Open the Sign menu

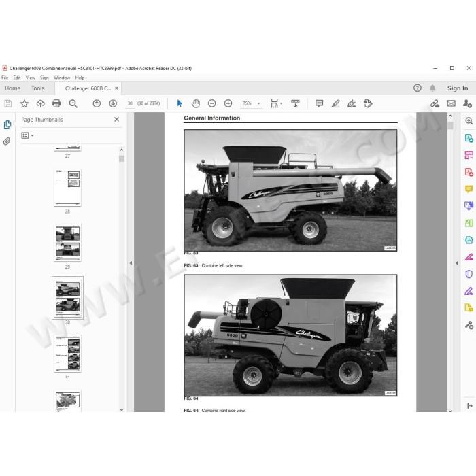pos(44,78)
